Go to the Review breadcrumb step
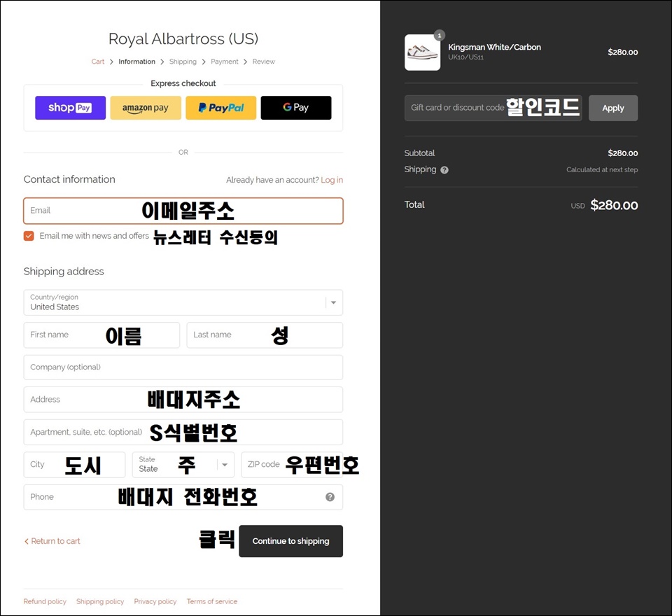 (x=264, y=62)
